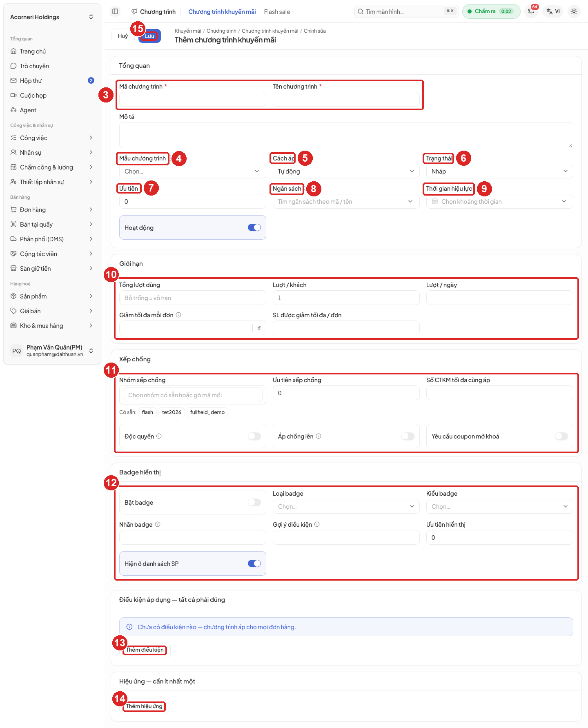
Task: Enable the Áp chồng lên switch
Action: [x=408, y=436]
